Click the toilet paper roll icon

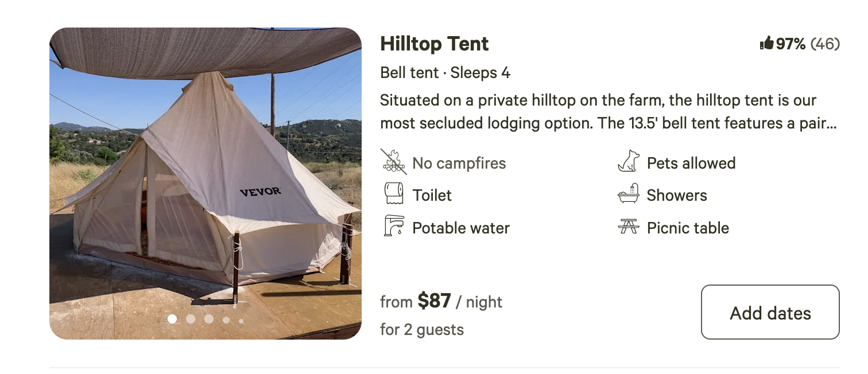click(394, 194)
